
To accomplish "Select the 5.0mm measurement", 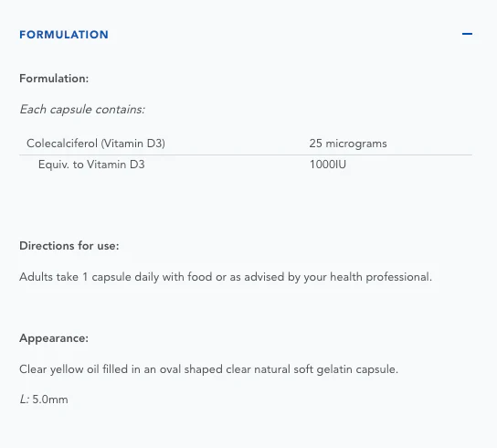I will click(x=50, y=400).
